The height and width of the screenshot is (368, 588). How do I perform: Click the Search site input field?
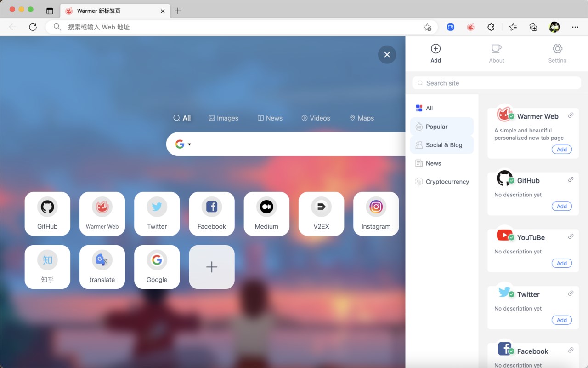pos(497,83)
